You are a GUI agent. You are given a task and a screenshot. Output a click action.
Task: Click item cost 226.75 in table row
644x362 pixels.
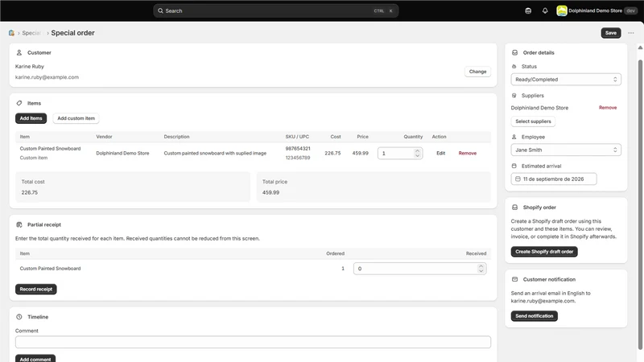[332, 153]
